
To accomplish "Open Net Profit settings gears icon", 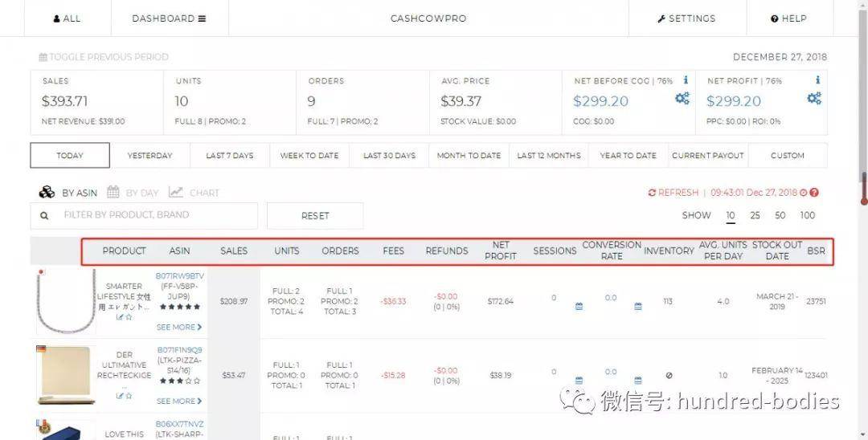I will [814, 99].
